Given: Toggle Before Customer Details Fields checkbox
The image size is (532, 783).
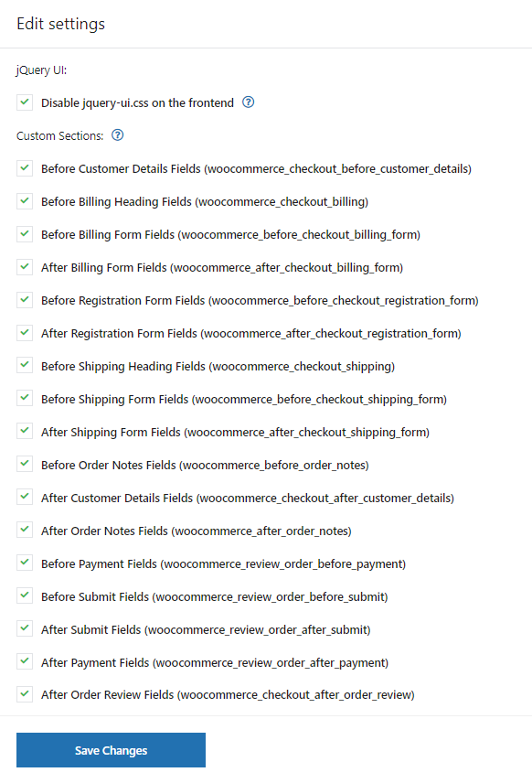Looking at the screenshot, I should (25, 168).
